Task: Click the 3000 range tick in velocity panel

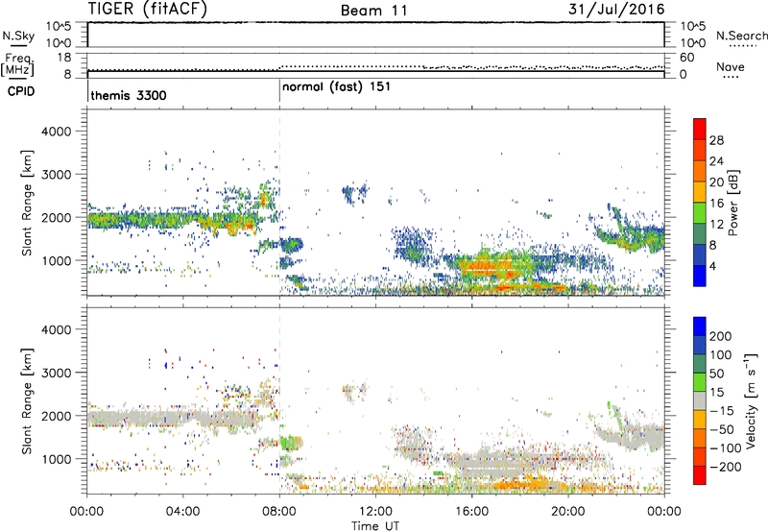Action: click(x=56, y=373)
